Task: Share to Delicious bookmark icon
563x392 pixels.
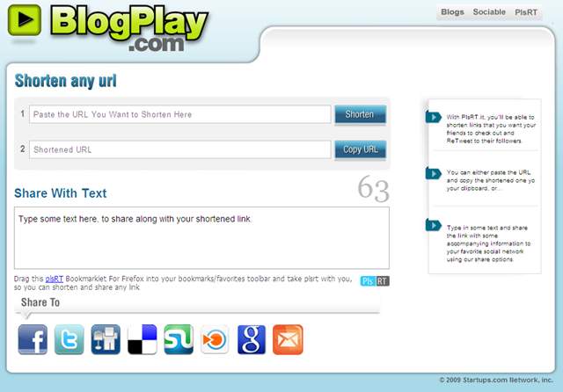Action: pyautogui.click(x=143, y=339)
